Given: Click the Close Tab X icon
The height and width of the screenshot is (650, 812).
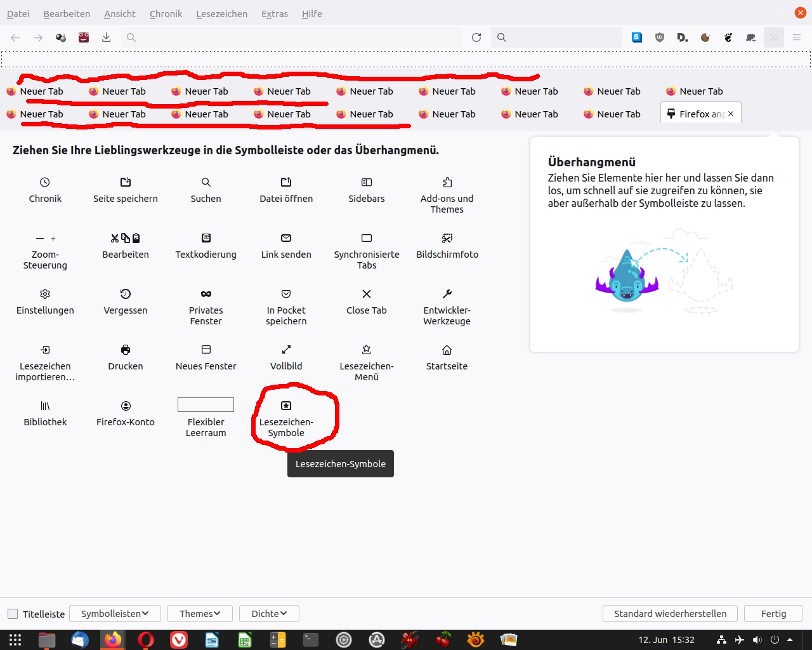Looking at the screenshot, I should click(367, 294).
